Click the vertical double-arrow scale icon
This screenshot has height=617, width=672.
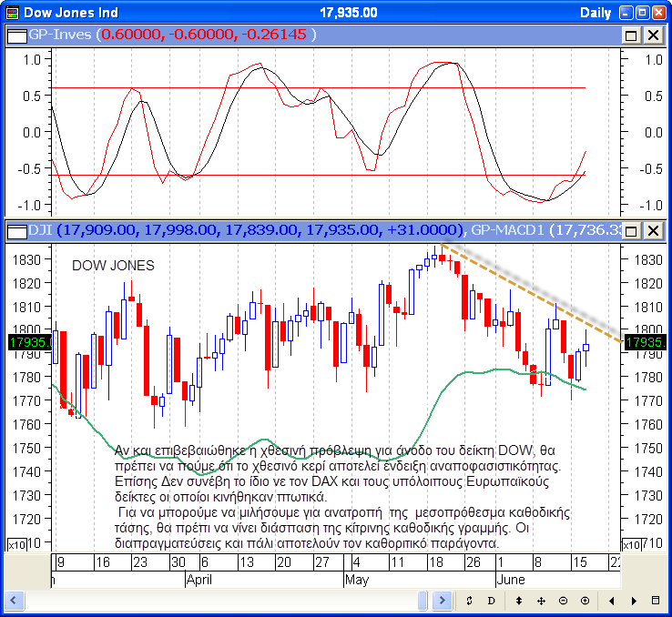point(519,601)
